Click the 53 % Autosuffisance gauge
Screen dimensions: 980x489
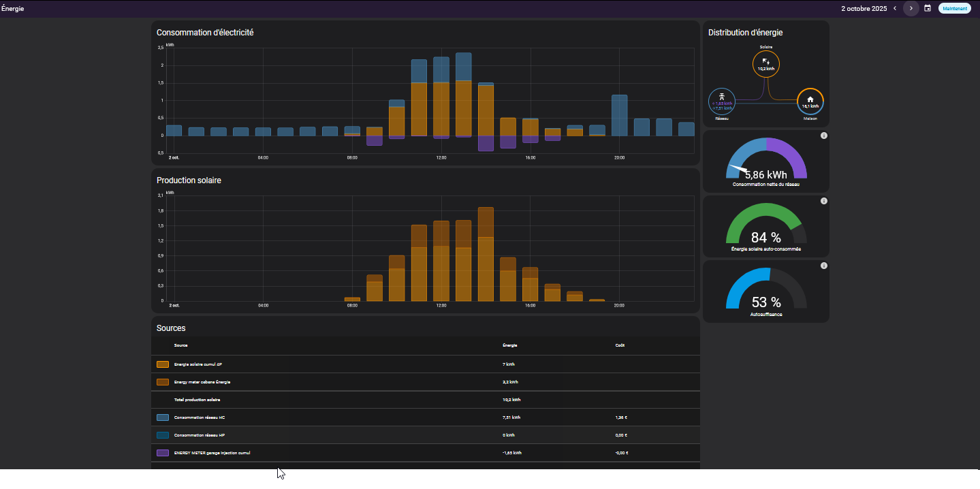pyautogui.click(x=766, y=292)
